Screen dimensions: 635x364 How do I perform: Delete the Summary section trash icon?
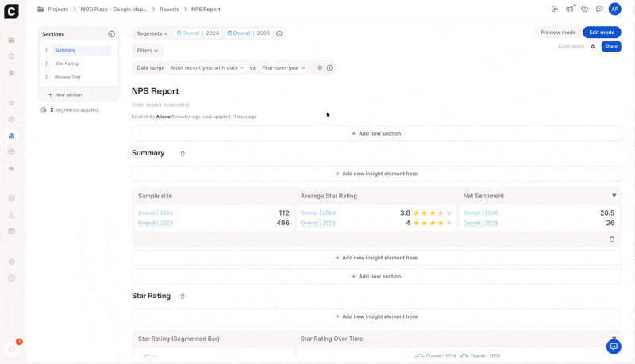point(183,154)
